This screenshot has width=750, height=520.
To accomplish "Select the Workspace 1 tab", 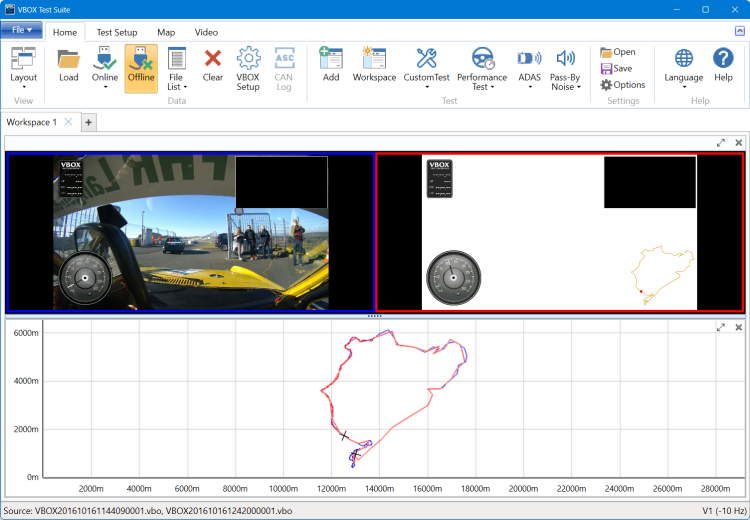I will coord(32,122).
